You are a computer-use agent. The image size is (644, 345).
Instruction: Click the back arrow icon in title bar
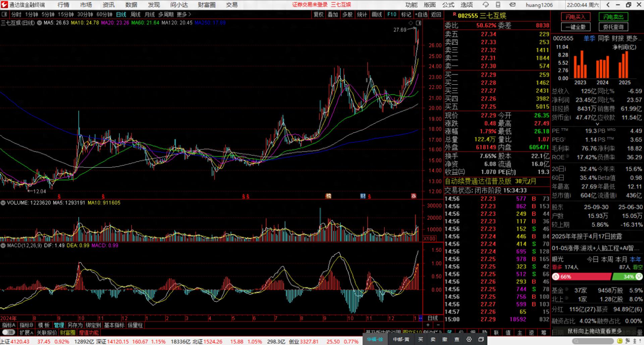[608, 5]
